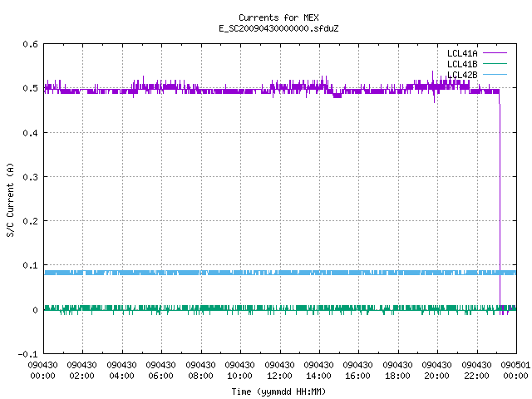Image resolution: width=532 pixels, height=399 pixels.
Task: Select the filename E_SC20090430000000.sfduZ subtitle
Action: click(278, 28)
